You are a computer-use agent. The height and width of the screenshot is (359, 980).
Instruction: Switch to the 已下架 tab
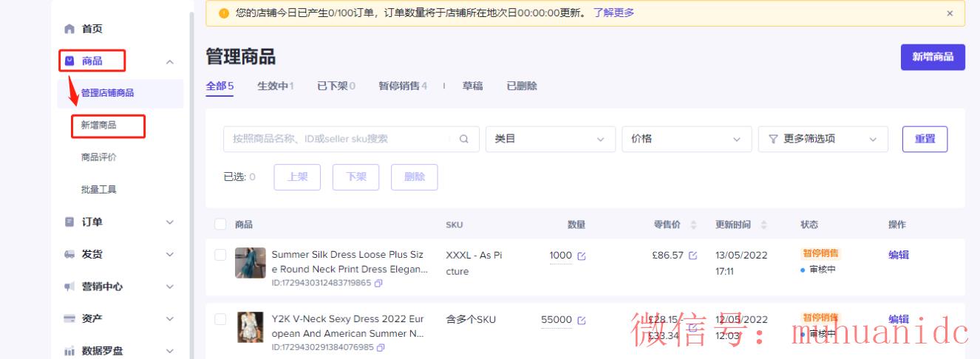(336, 86)
